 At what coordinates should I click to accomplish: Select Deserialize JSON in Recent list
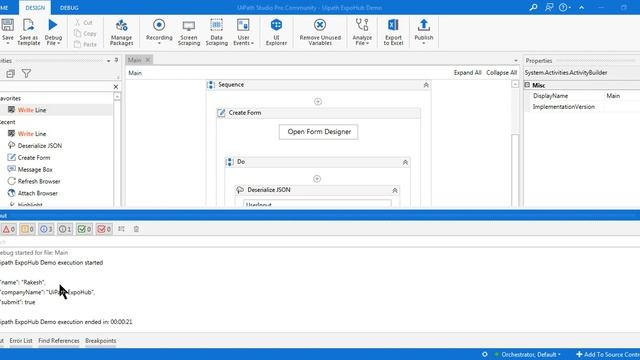40,145
